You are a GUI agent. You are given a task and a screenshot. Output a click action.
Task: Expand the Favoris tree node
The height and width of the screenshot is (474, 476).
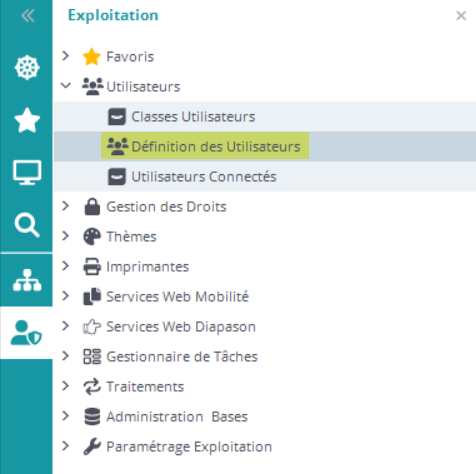pos(66,56)
